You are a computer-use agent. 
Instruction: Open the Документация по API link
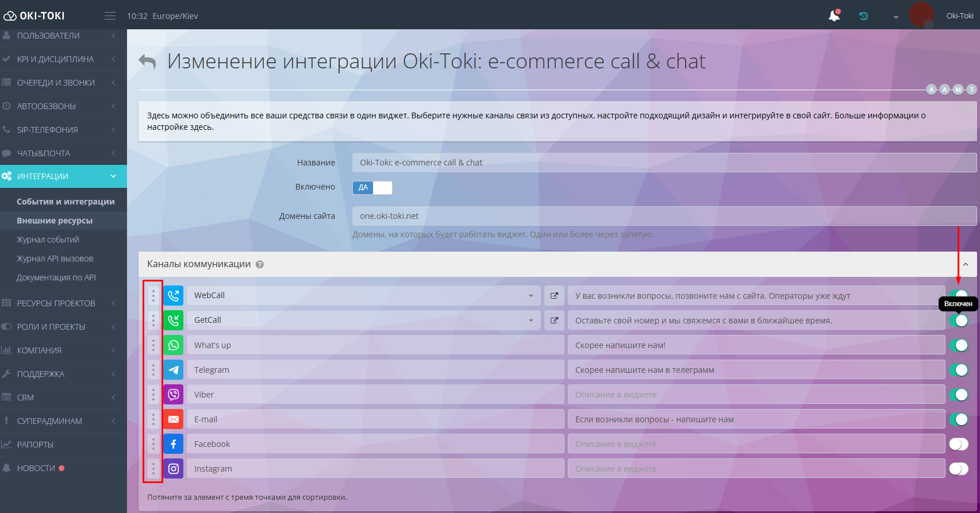56,277
